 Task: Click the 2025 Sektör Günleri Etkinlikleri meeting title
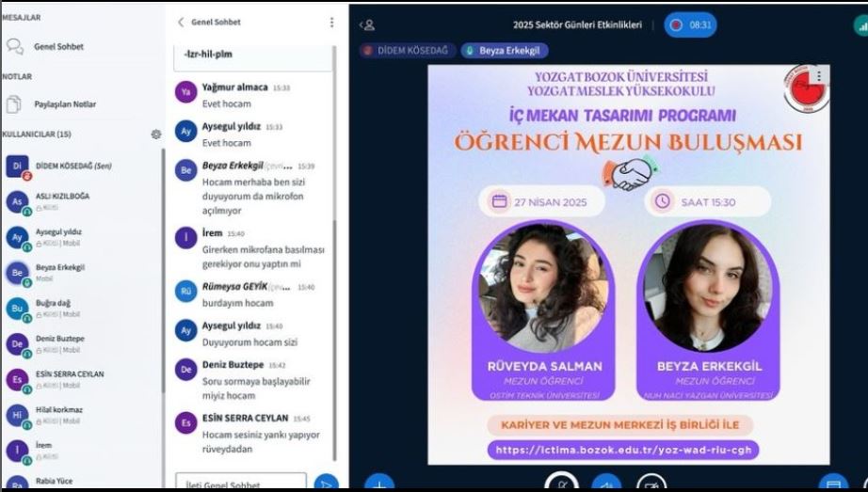click(577, 24)
